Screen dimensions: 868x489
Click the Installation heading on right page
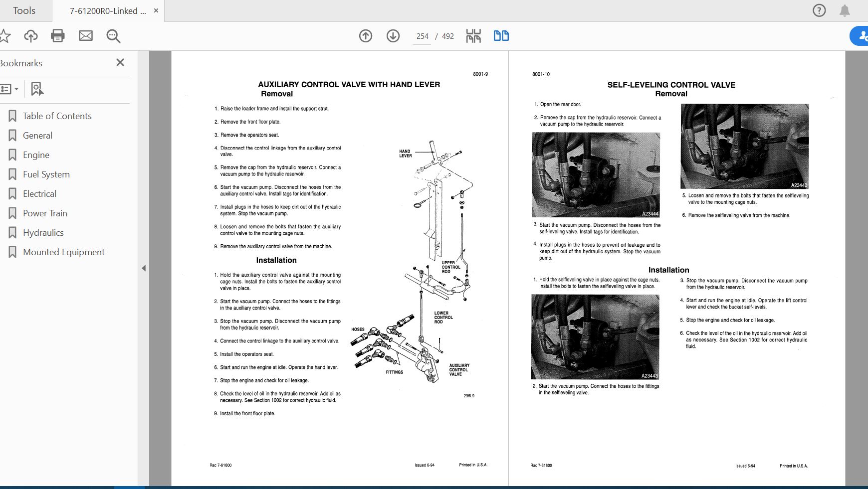click(668, 270)
